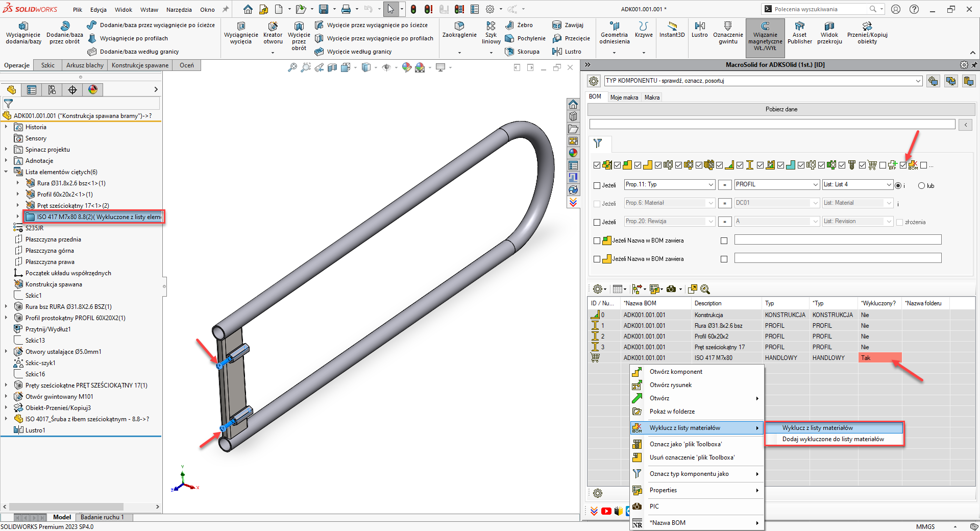Enable first Jeżeli condition checkbox for Prop.11

pyautogui.click(x=597, y=185)
